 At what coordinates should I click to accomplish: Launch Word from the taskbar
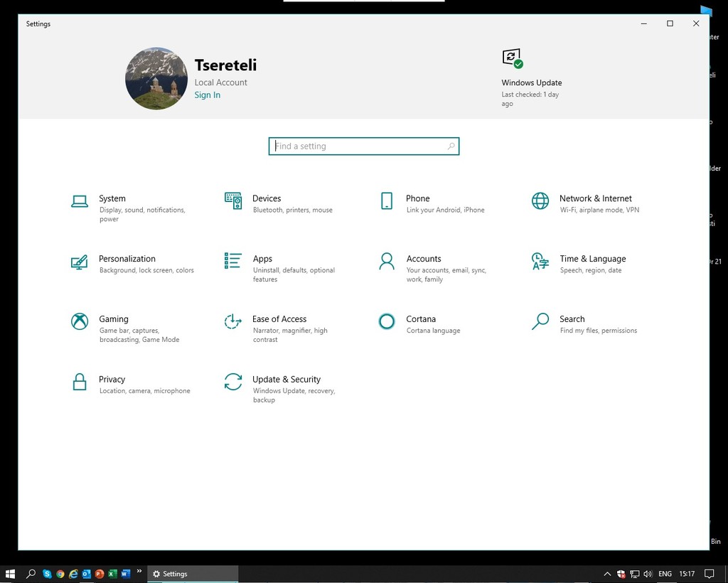pyautogui.click(x=125, y=574)
